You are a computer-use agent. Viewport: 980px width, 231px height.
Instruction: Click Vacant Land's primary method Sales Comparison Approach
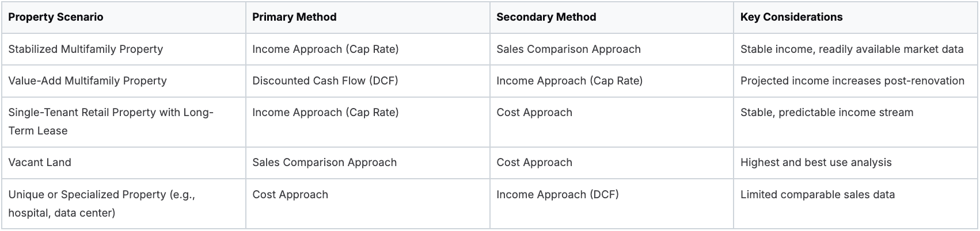point(324,163)
